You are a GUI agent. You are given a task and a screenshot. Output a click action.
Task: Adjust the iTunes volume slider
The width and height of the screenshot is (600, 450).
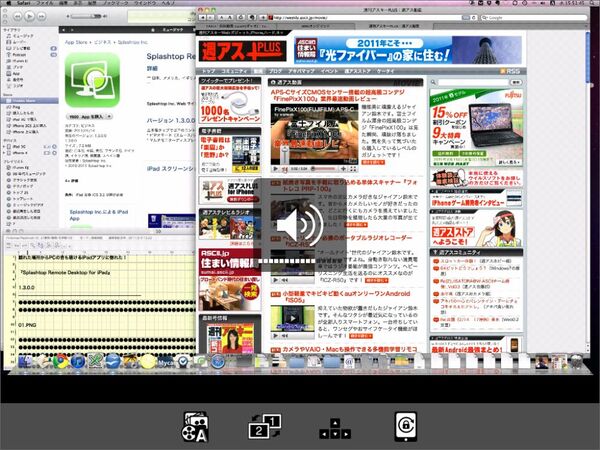click(x=86, y=16)
